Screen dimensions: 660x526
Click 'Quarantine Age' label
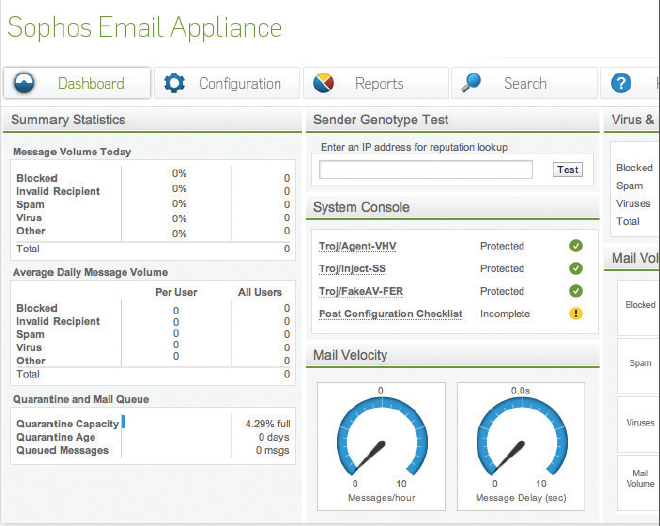[x=56, y=437]
